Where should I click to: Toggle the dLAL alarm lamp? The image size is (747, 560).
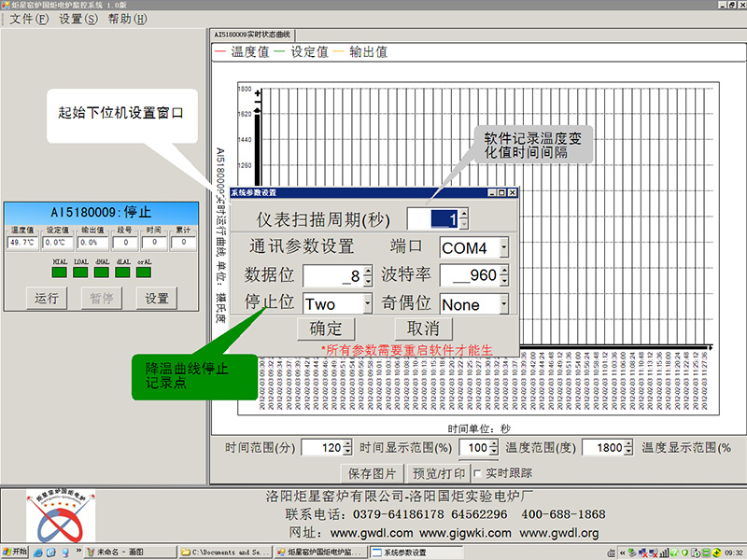click(x=120, y=270)
